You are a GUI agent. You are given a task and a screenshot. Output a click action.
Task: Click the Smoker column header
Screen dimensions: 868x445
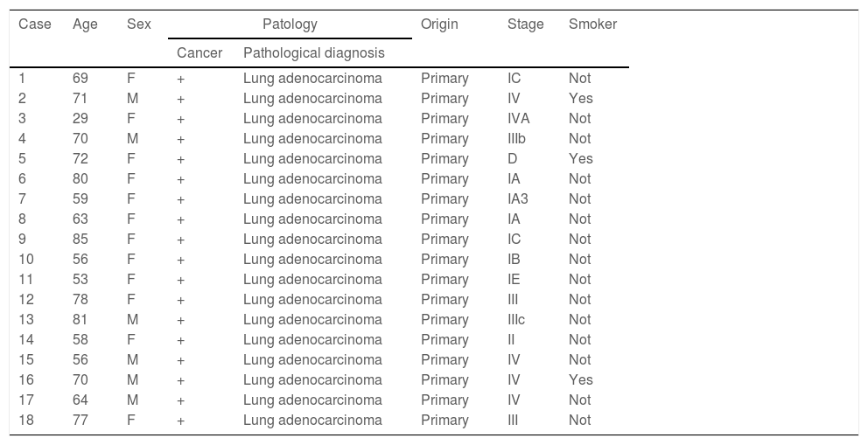click(592, 24)
